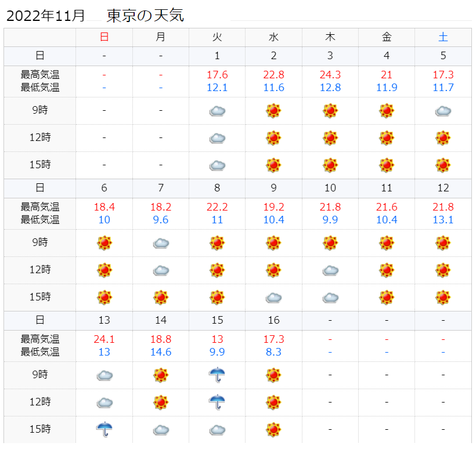Select the sun icon for Nov 16 at 12時
Screen dimensions: 476x453
coord(273,403)
